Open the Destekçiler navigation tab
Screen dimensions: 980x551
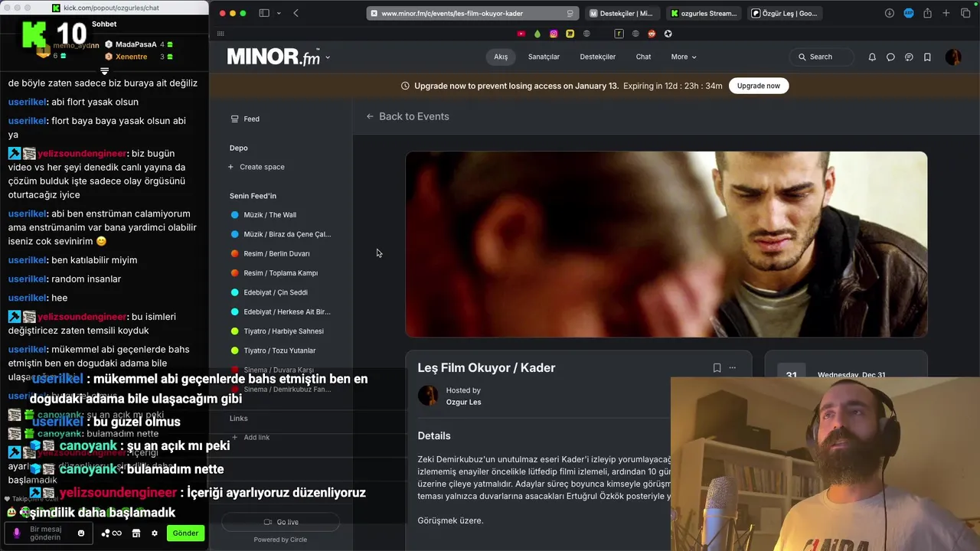coord(598,57)
